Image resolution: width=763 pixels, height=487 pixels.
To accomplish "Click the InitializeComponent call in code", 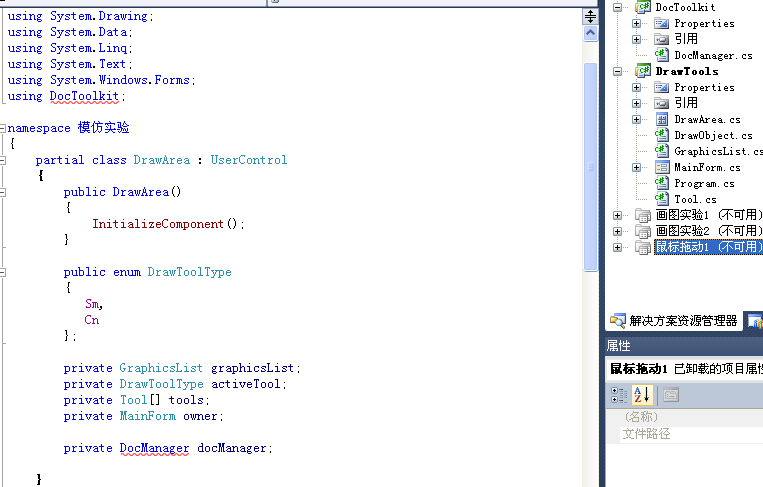I will click(158, 224).
